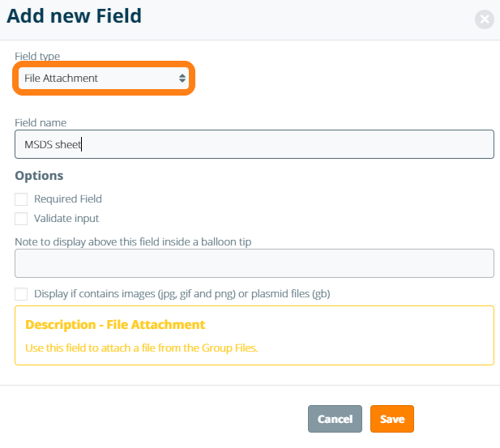500x448 pixels.
Task: Focus the balloon tip note text box
Action: (x=254, y=263)
